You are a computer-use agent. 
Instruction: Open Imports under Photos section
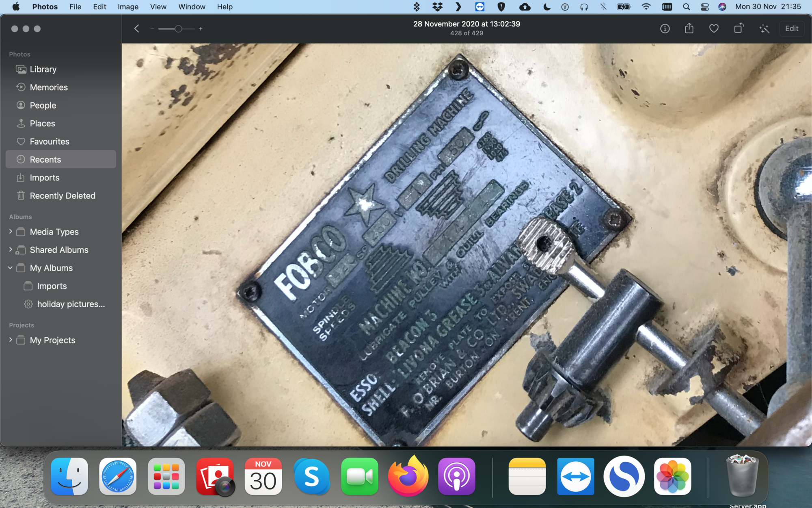pyautogui.click(x=61, y=178)
